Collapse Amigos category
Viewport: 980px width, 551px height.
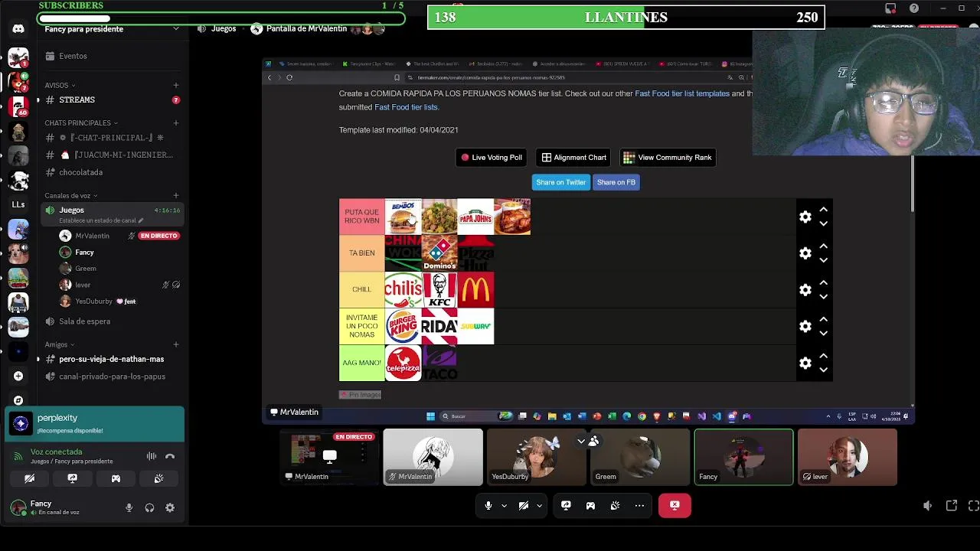[59, 344]
